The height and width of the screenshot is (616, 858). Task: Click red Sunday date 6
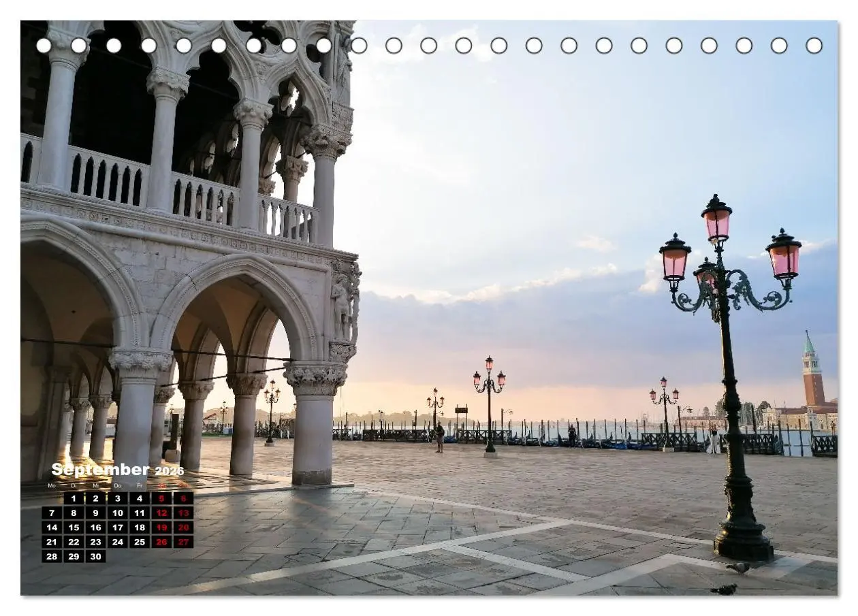coord(183,498)
